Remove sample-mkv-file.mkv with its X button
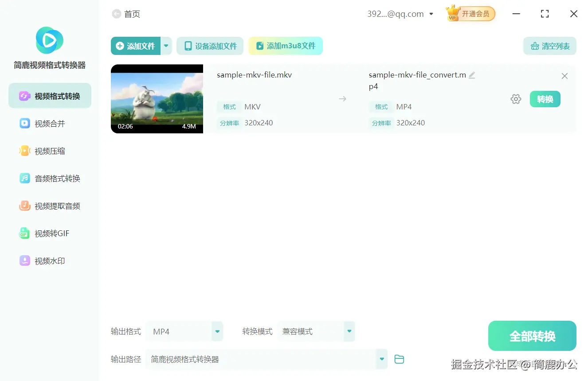The width and height of the screenshot is (588, 381). click(x=564, y=76)
